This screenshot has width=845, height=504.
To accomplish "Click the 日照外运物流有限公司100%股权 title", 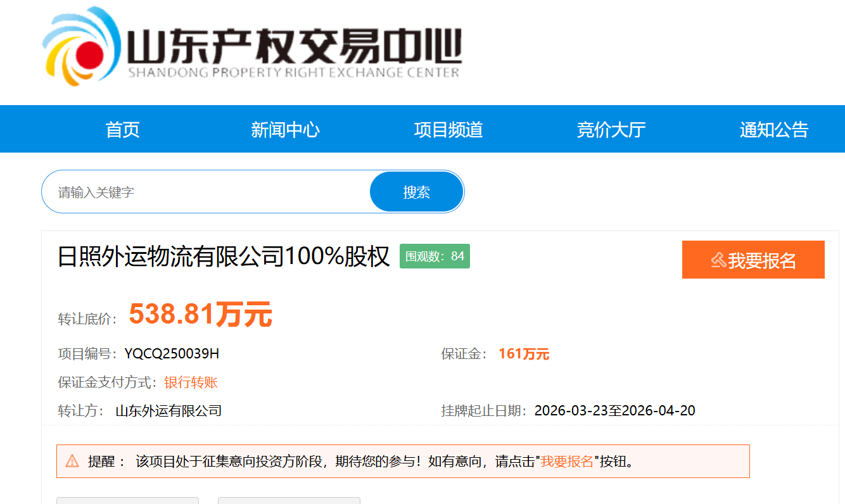I will [x=224, y=257].
